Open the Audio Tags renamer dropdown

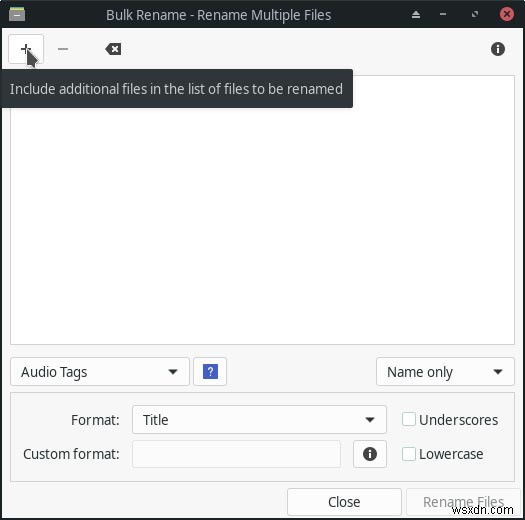100,371
